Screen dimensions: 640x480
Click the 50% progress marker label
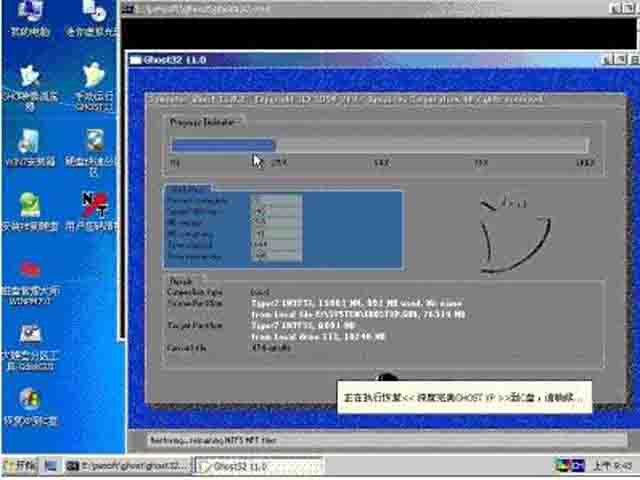(382, 163)
